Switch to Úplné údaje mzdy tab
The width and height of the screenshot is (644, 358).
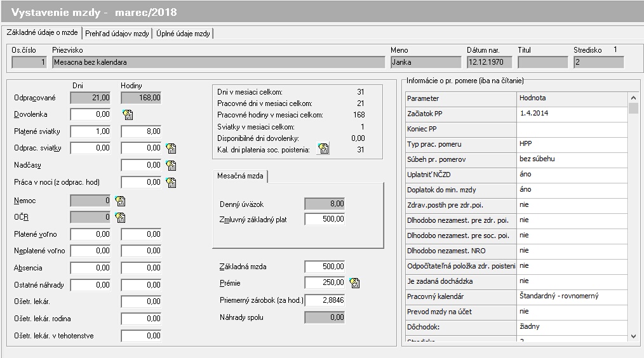183,34
